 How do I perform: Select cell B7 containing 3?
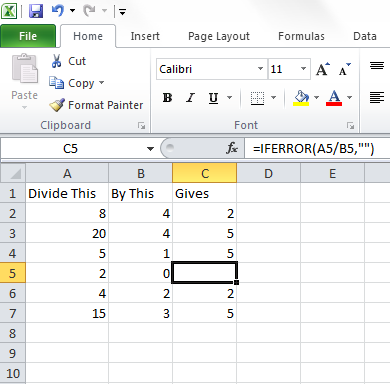tap(141, 313)
